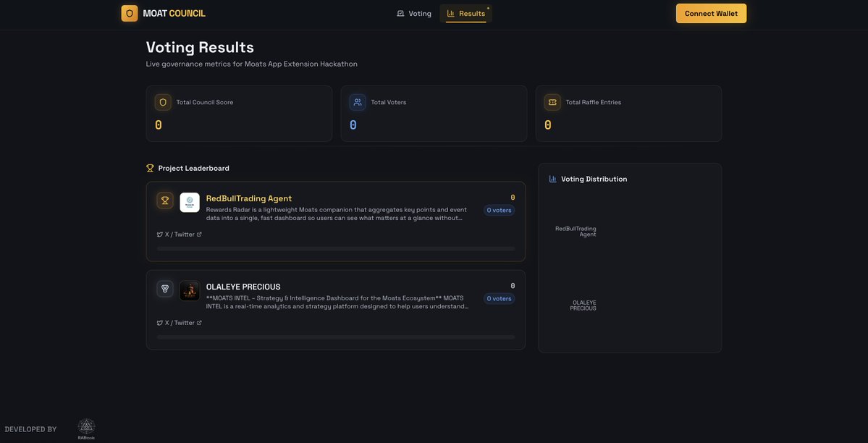
Task: Open the Voting tab
Action: [x=414, y=13]
